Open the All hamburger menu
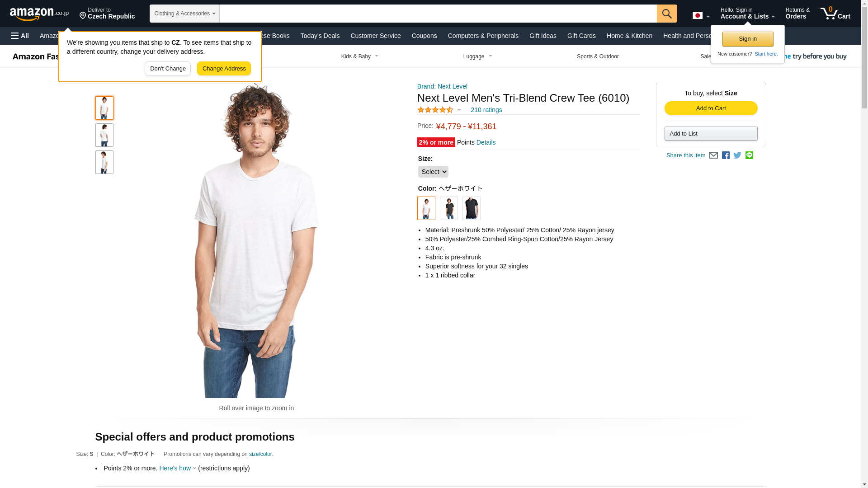This screenshot has width=868, height=488. 20,36
